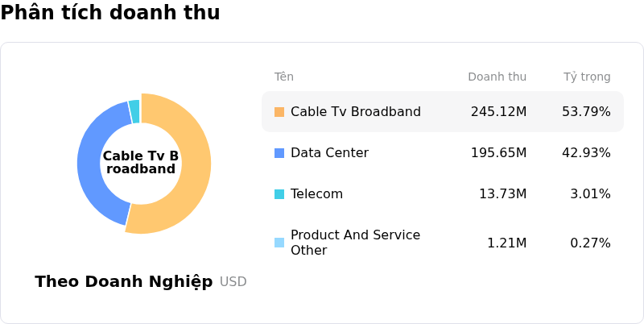Click the 245.12M revenue value
The height and width of the screenshot is (324, 644).
click(x=498, y=112)
